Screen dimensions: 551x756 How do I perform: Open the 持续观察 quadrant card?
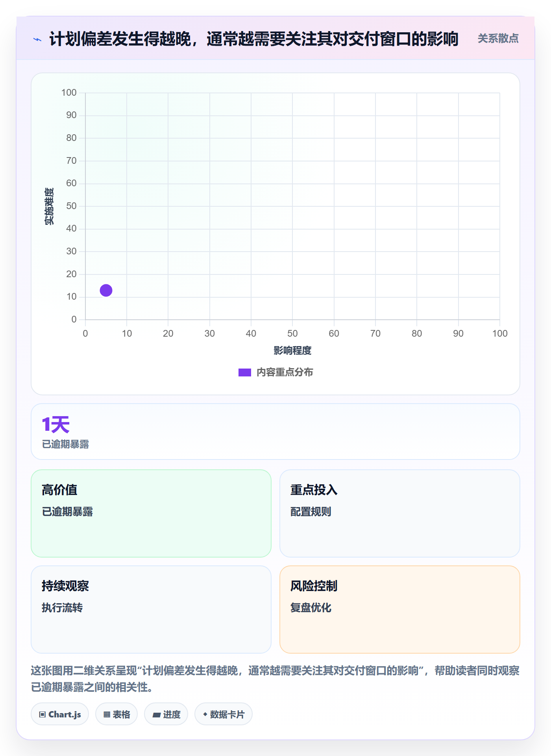point(151,609)
